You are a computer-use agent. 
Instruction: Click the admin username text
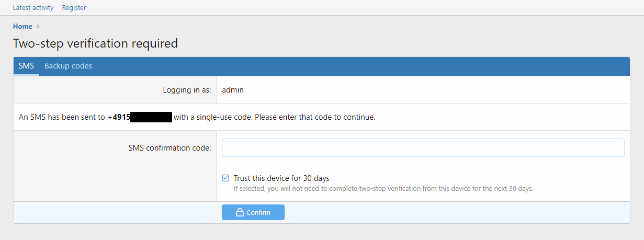[x=233, y=90]
